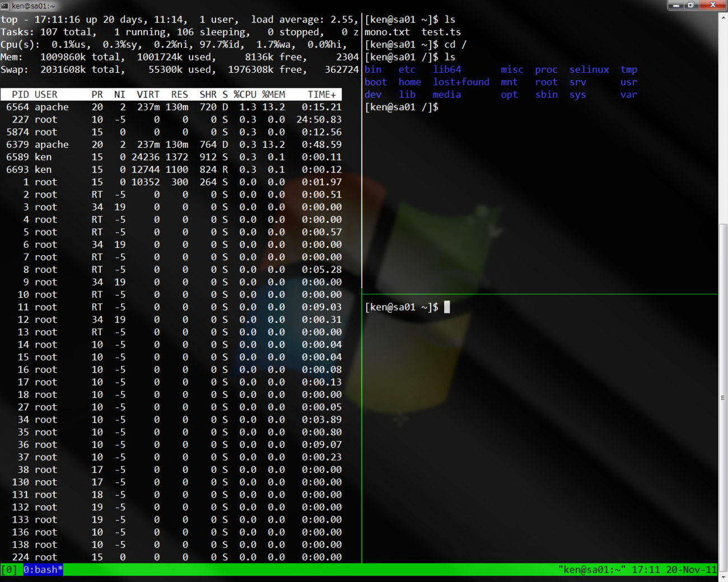The image size is (728, 582).
Task: Click the usr directory name
Action: pos(629,82)
